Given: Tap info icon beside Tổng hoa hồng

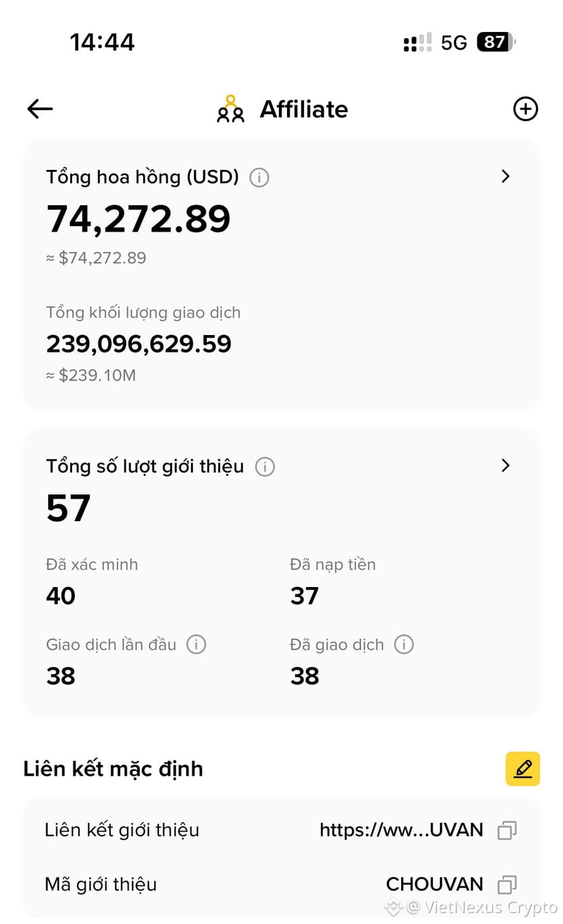Looking at the screenshot, I should click(259, 178).
